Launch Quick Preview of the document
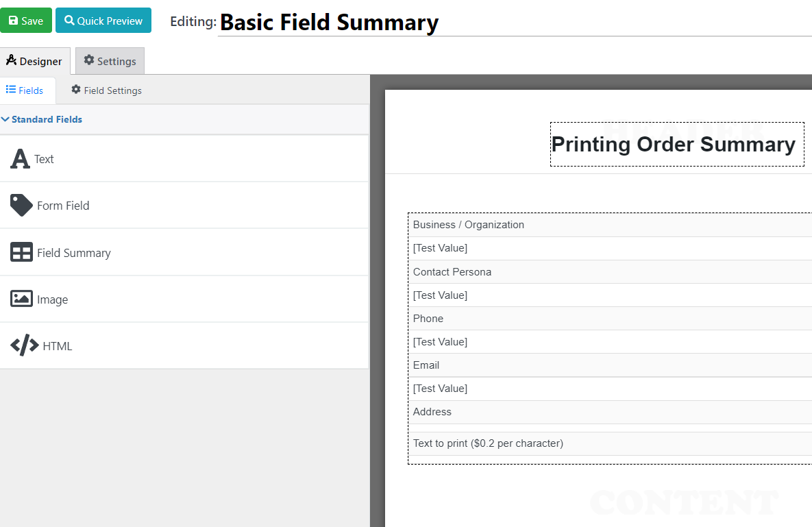Viewport: 812px width, 527px height. [x=103, y=20]
